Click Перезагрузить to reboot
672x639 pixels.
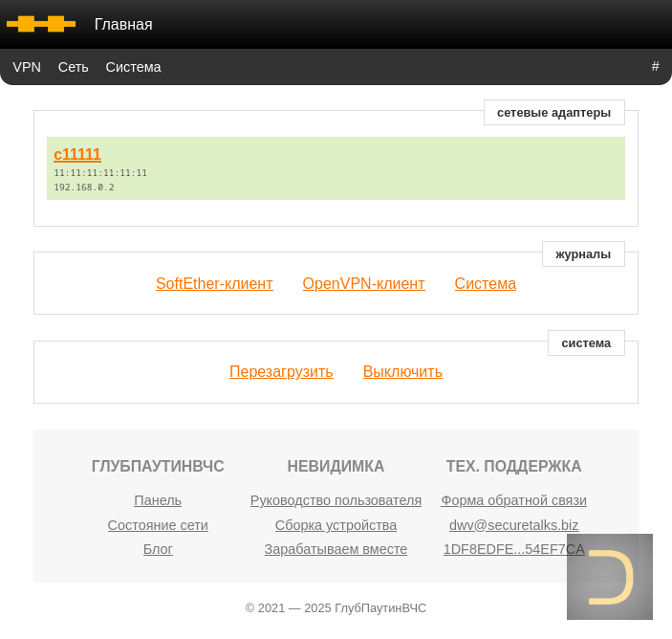(281, 371)
